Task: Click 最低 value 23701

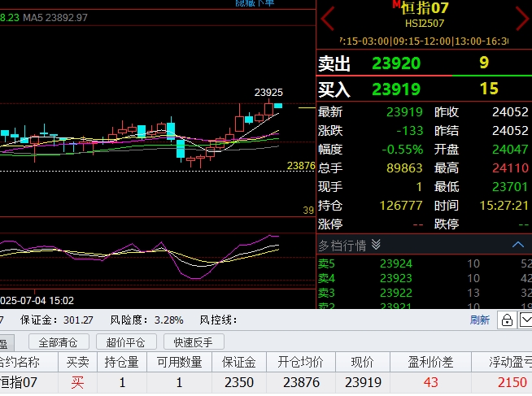Action: tap(510, 186)
